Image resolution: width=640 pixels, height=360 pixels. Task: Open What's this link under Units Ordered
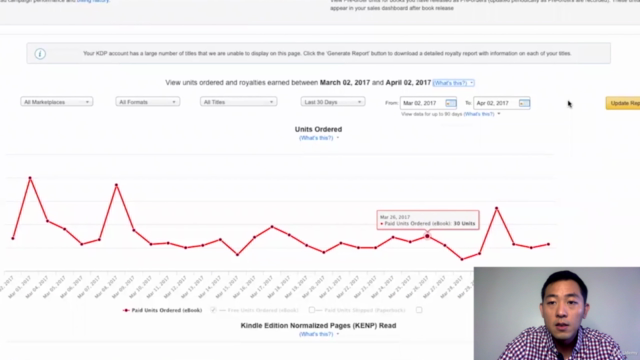(316, 138)
